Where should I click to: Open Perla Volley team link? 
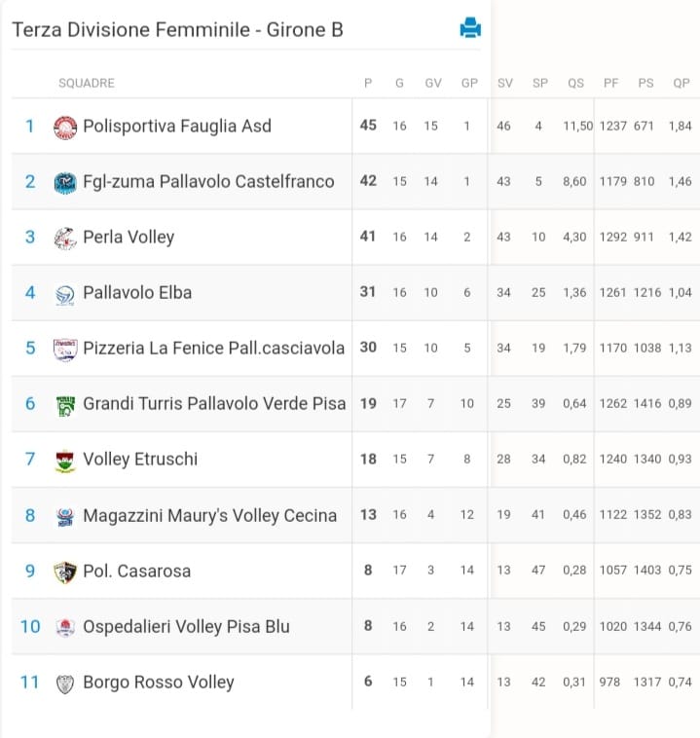tap(129, 238)
